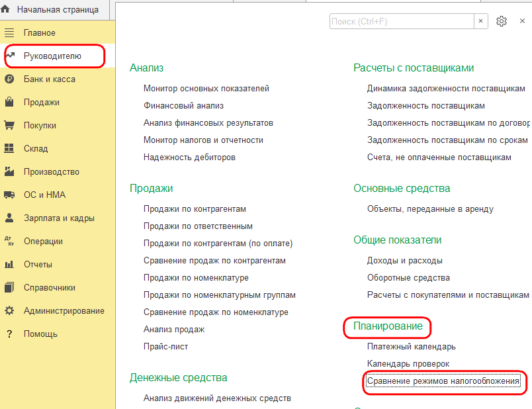The height and width of the screenshot is (409, 532).
Task: Open ОС и НМА section
Action: coord(44,195)
